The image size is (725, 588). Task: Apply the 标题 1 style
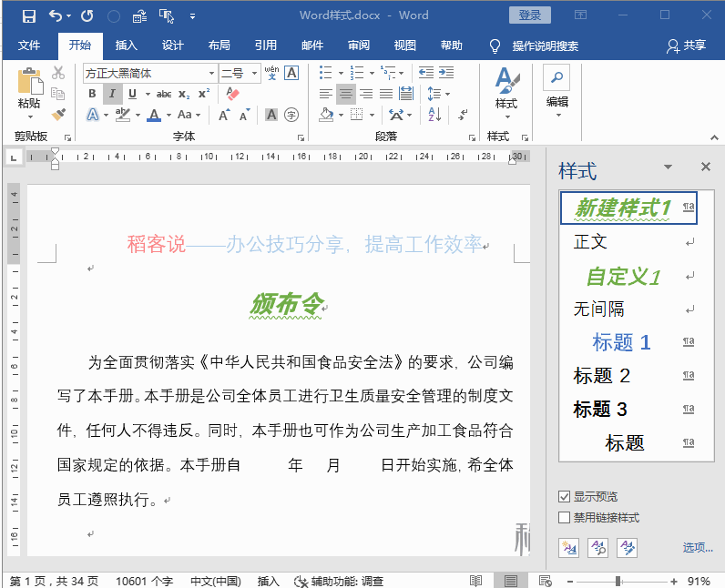coord(628,342)
